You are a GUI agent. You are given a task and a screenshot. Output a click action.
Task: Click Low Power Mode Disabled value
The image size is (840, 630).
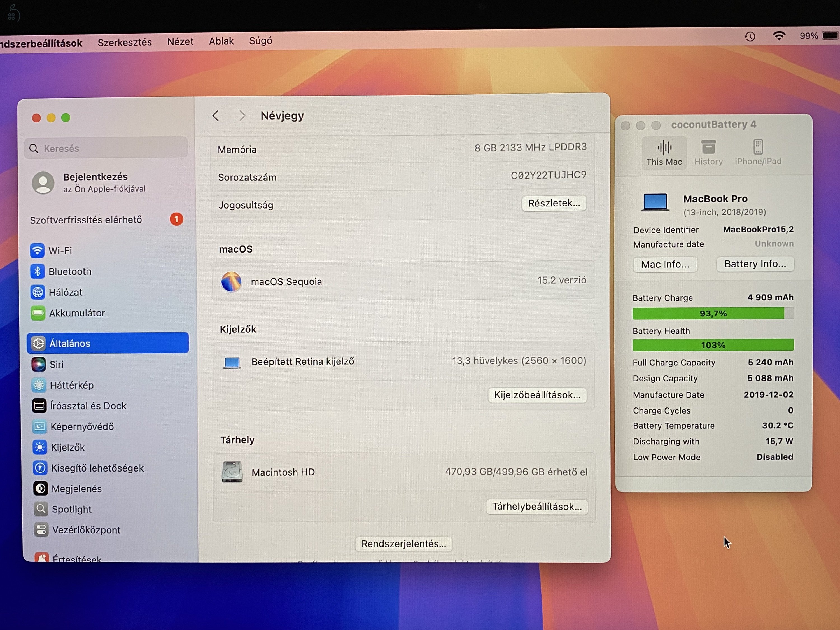[775, 457]
